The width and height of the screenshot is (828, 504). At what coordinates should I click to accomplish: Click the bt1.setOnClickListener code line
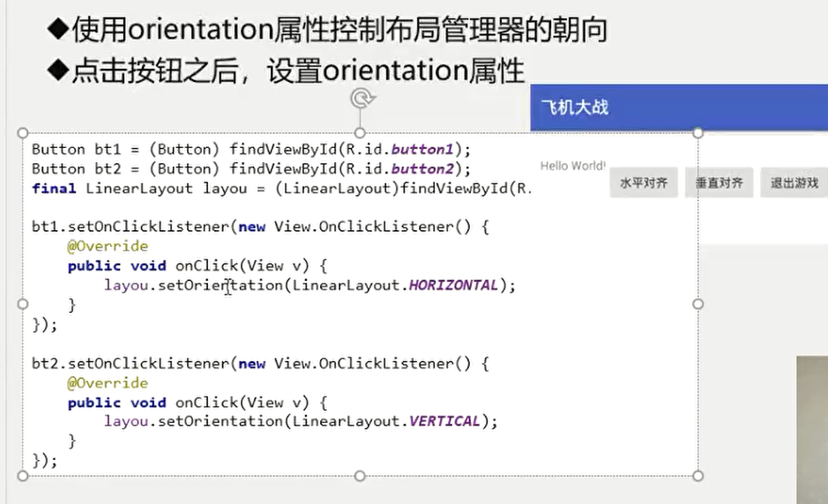[x=260, y=227]
